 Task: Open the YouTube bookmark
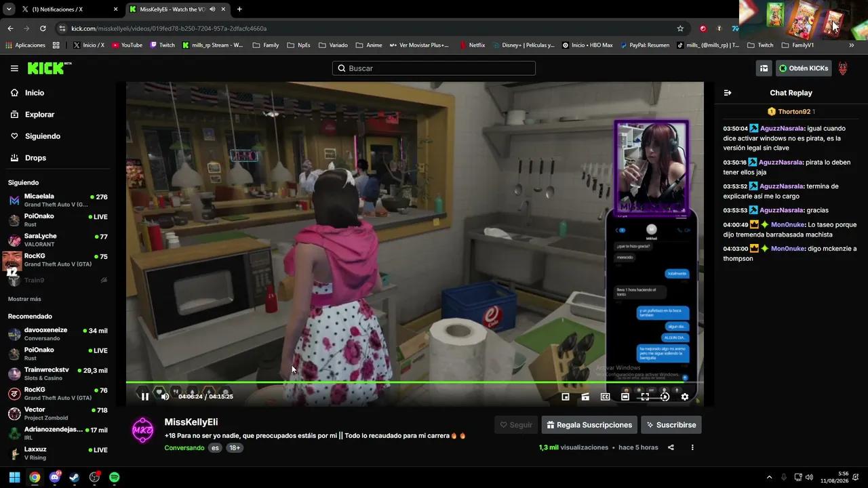point(127,45)
